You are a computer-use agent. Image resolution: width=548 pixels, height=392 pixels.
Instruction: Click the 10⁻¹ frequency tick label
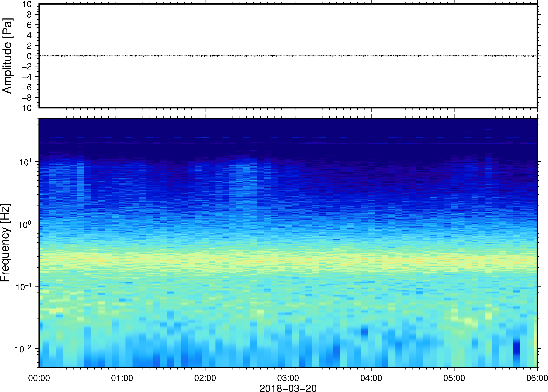24,287
